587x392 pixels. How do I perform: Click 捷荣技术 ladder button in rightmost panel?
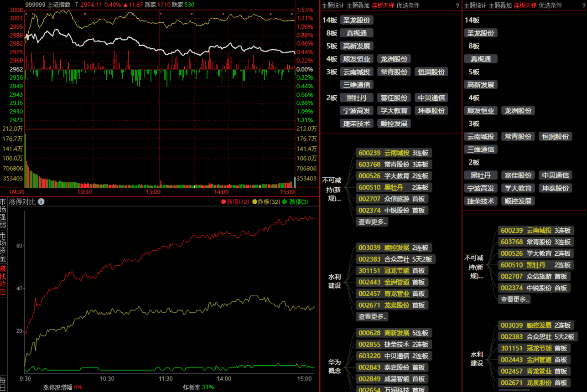point(481,201)
